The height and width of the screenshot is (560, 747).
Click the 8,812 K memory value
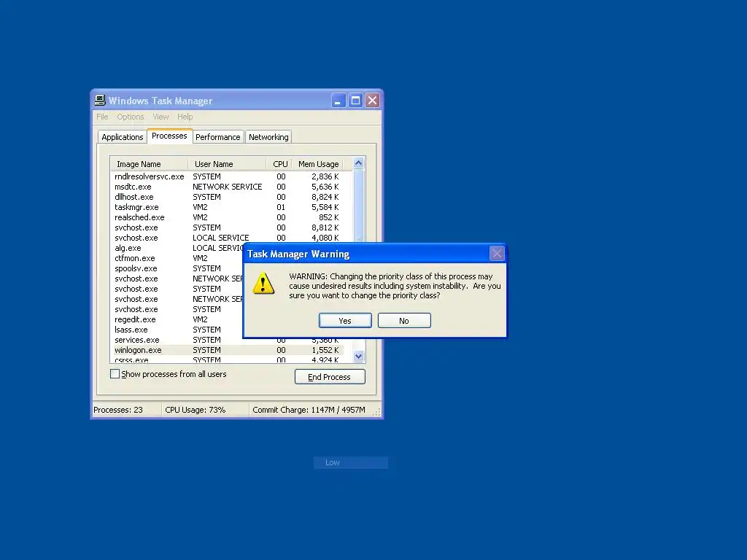325,227
